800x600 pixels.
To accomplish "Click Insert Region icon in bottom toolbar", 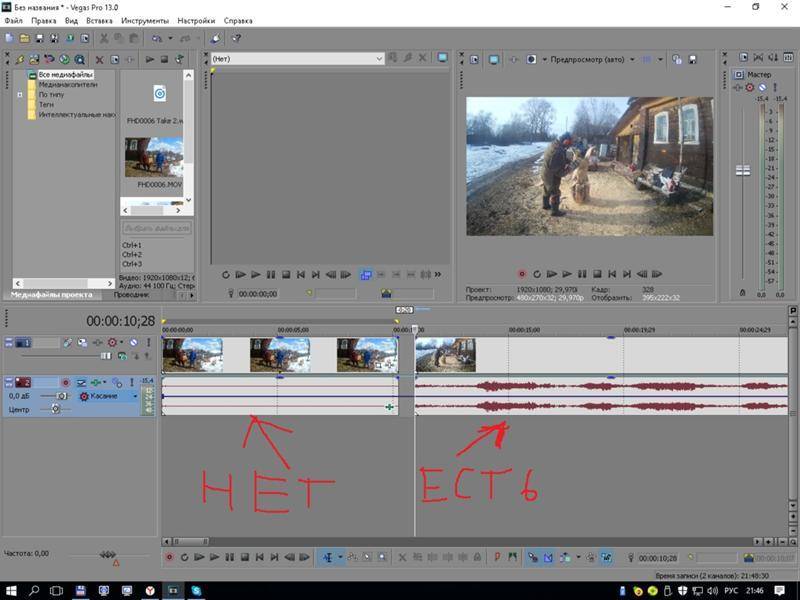I will click(512, 557).
